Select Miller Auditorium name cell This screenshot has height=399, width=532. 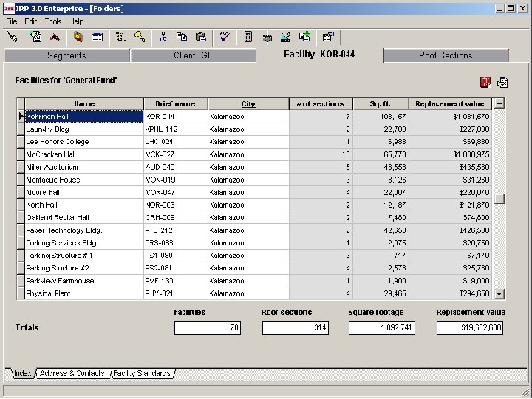click(84, 167)
